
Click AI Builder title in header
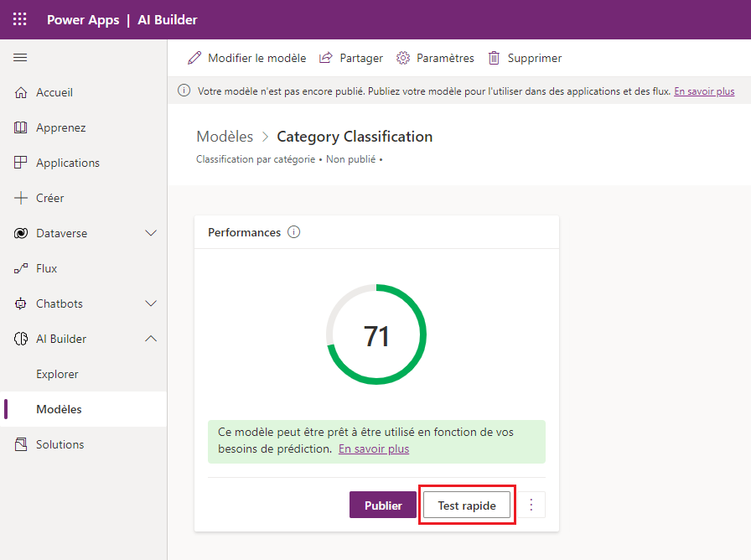[168, 19]
